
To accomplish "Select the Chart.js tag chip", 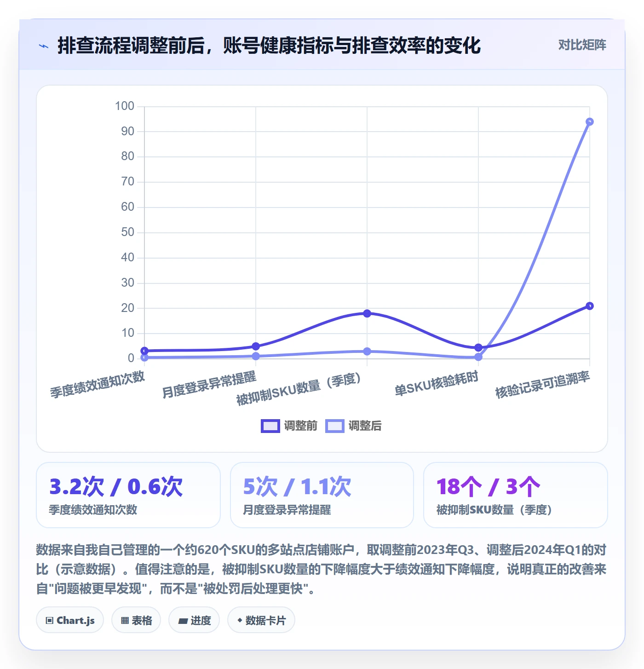I will [x=70, y=620].
